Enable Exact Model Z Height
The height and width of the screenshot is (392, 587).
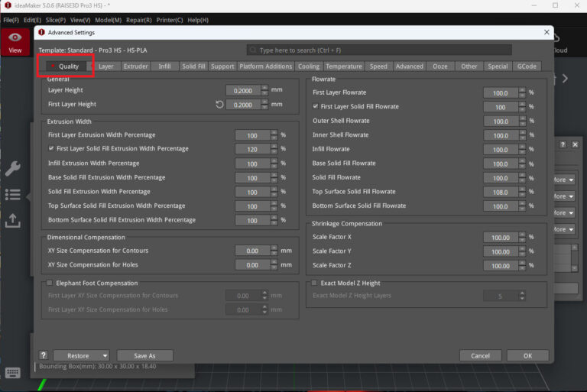(x=314, y=283)
